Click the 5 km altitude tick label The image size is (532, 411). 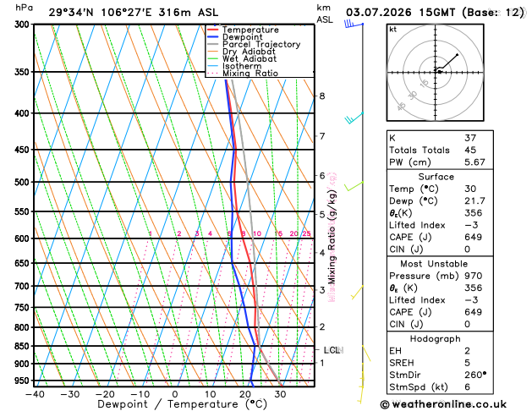pyautogui.click(x=322, y=215)
